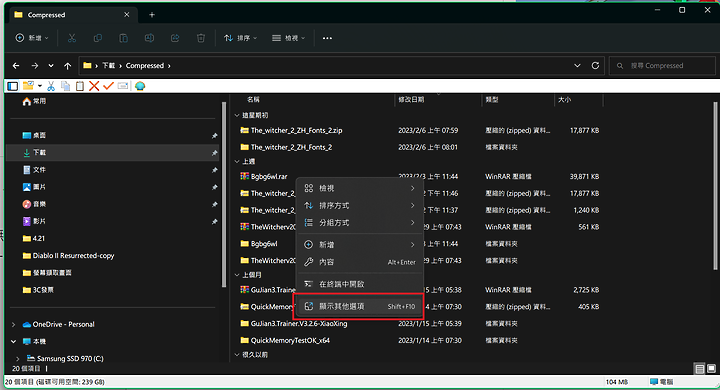Click the 搜尋 Compressed search box
Image resolution: width=720 pixels, height=390 pixels.
[662, 66]
